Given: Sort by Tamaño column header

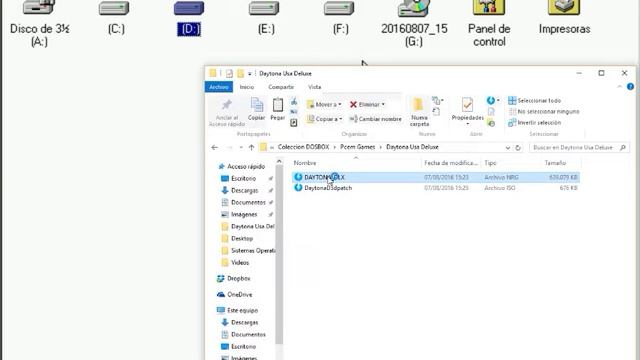Looking at the screenshot, I should [555, 163].
